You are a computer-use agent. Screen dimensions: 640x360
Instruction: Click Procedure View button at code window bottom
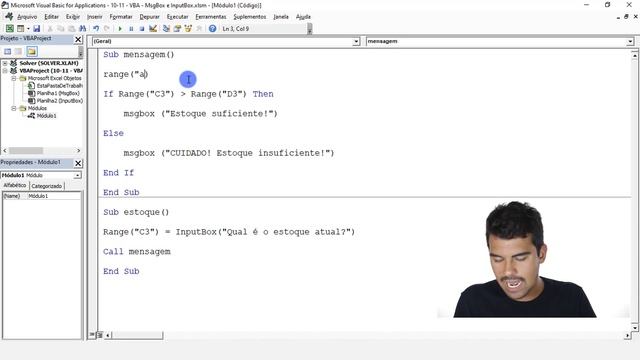coord(92,335)
